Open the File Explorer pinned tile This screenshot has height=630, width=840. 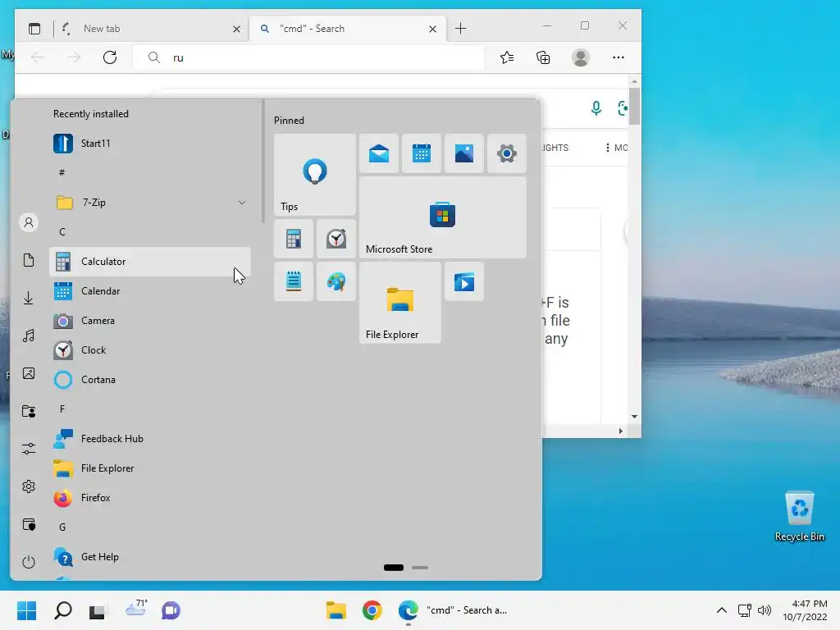400,303
